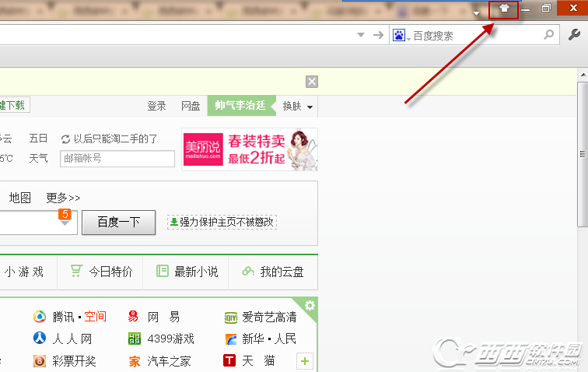
Task: Click the 下载 download button at left edge
Action: coord(14,105)
